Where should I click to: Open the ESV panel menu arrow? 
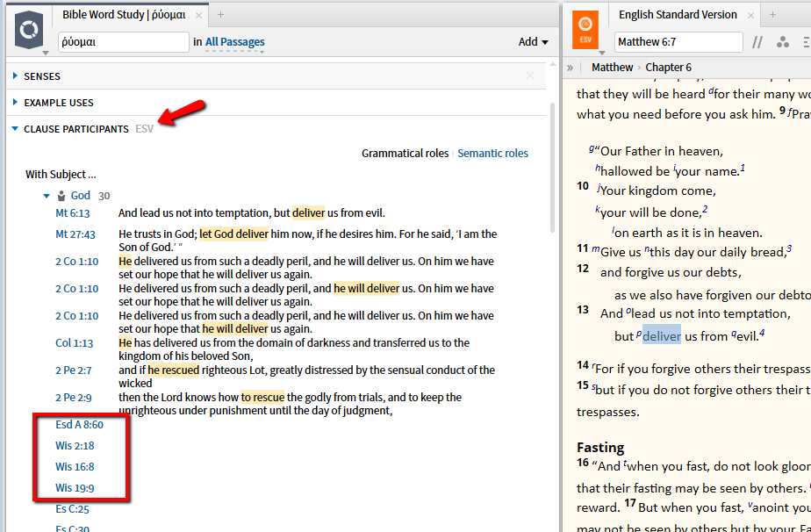pos(601,53)
